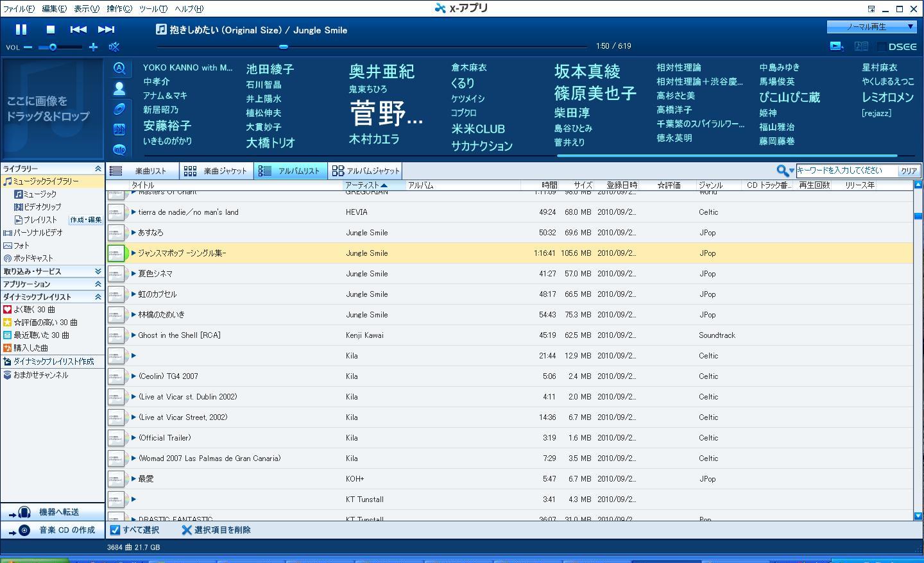Click the playback seek bar handle

point(284,46)
